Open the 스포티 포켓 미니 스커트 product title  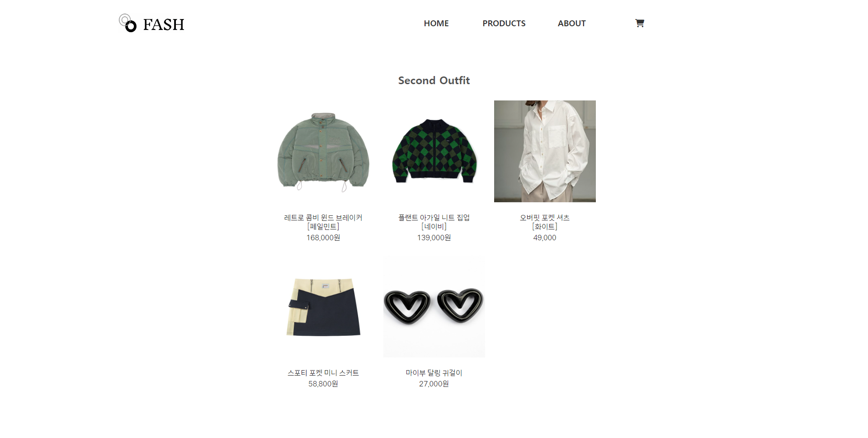[323, 373]
